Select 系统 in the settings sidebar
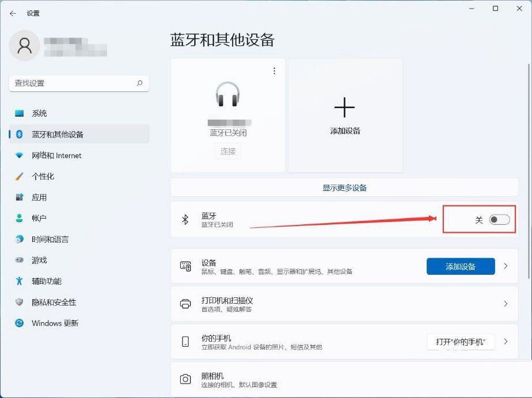The width and height of the screenshot is (532, 398). click(79, 113)
